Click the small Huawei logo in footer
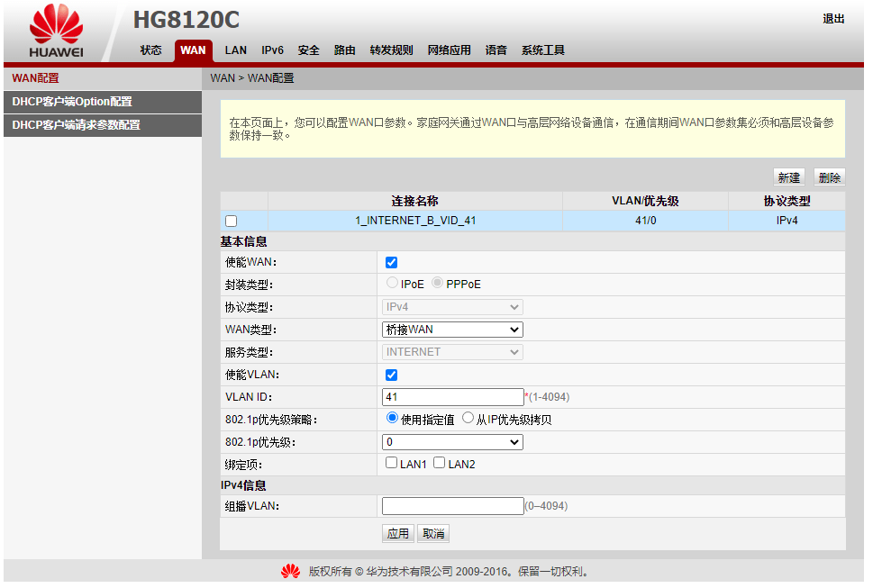This screenshot has width=873, height=588. click(x=291, y=571)
